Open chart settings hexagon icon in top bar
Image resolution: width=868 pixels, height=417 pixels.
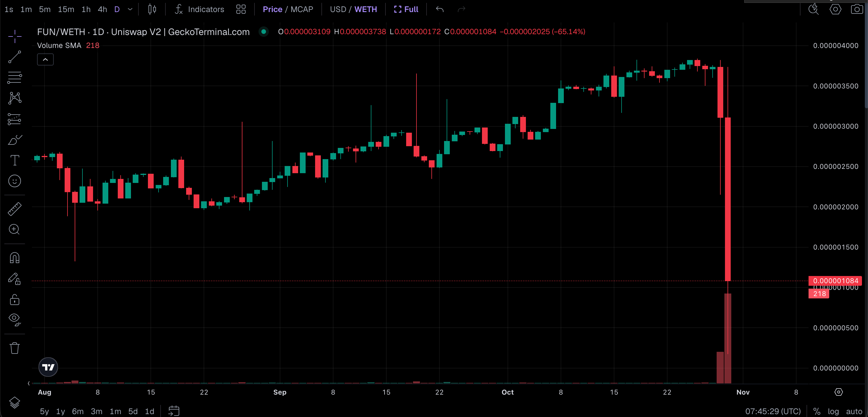[x=835, y=9]
